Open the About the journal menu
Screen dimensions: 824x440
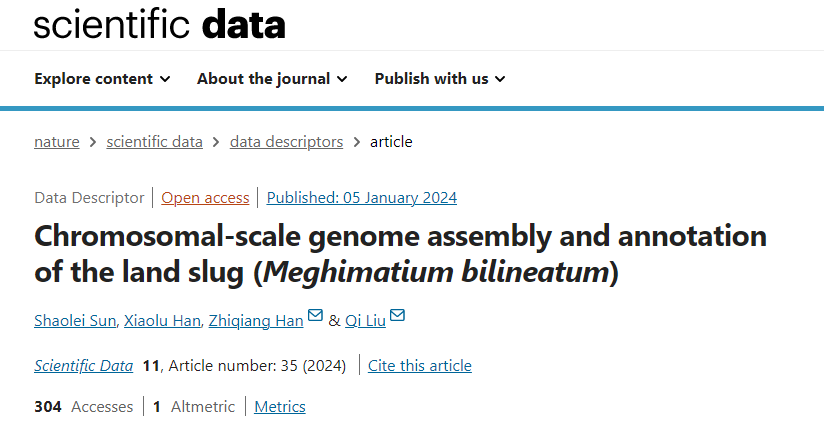(272, 79)
